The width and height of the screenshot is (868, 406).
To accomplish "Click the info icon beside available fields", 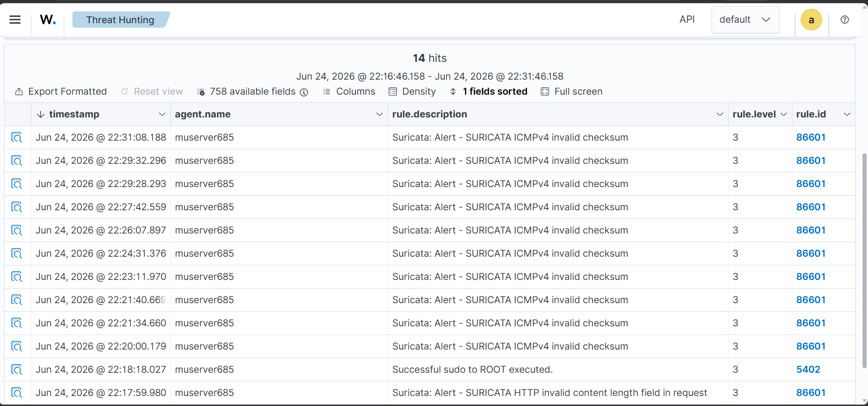I will coord(304,92).
